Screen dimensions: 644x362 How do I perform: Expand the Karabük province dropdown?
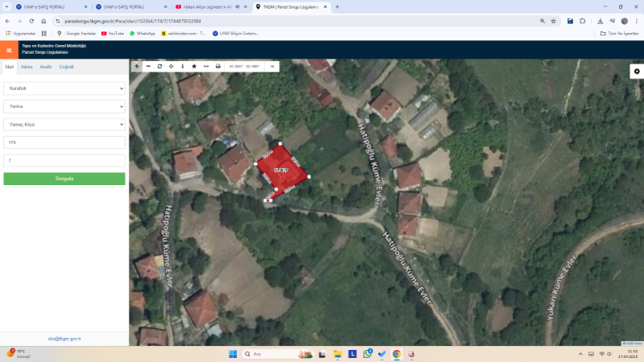coord(64,88)
